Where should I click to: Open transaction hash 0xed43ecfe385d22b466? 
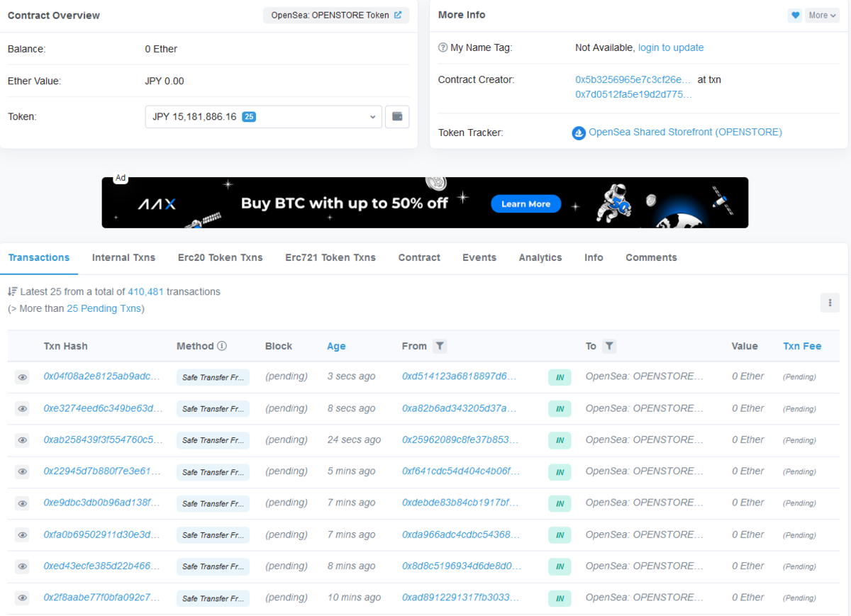pyautogui.click(x=103, y=566)
